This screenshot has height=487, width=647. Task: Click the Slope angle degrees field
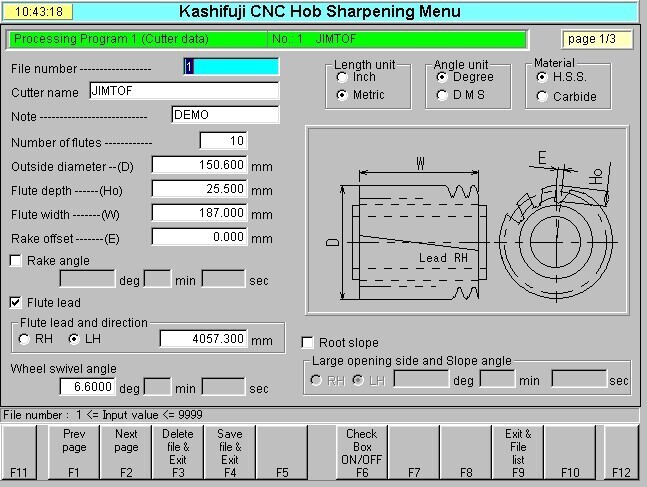421,378
